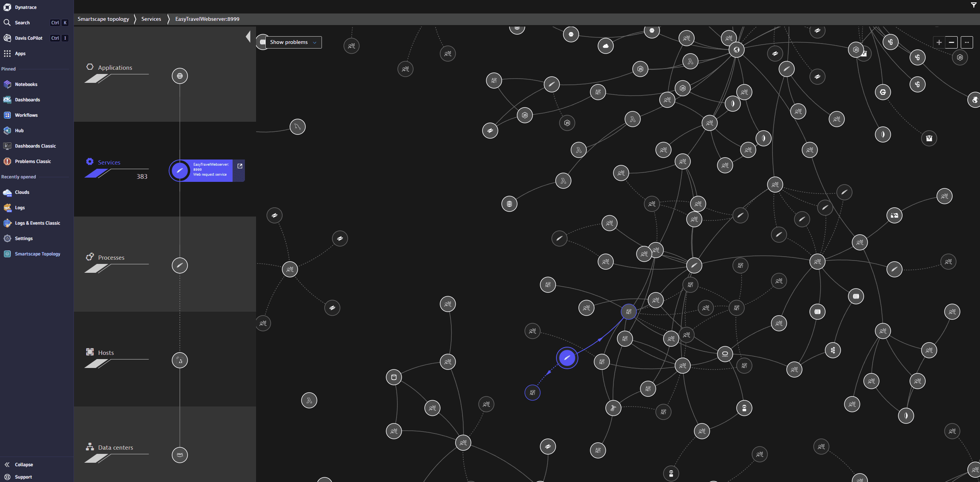The image size is (980, 482).
Task: Zoom out on the topology map
Action: point(952,42)
